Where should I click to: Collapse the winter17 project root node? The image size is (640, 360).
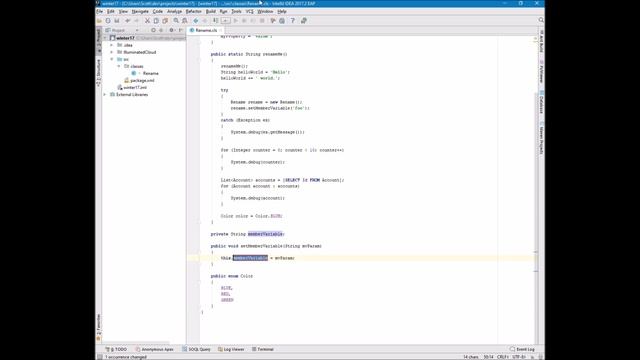pos(105,38)
